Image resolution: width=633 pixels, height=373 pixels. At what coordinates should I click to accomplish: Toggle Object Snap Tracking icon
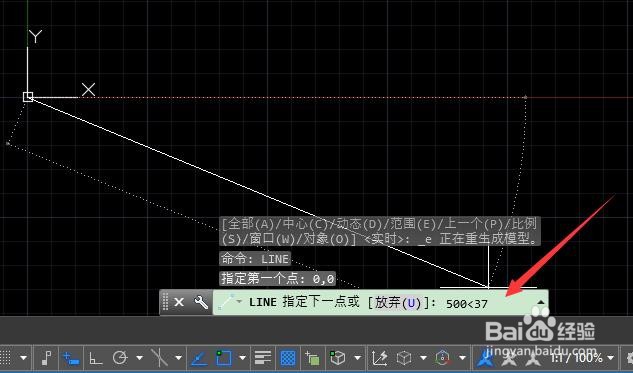(x=199, y=358)
